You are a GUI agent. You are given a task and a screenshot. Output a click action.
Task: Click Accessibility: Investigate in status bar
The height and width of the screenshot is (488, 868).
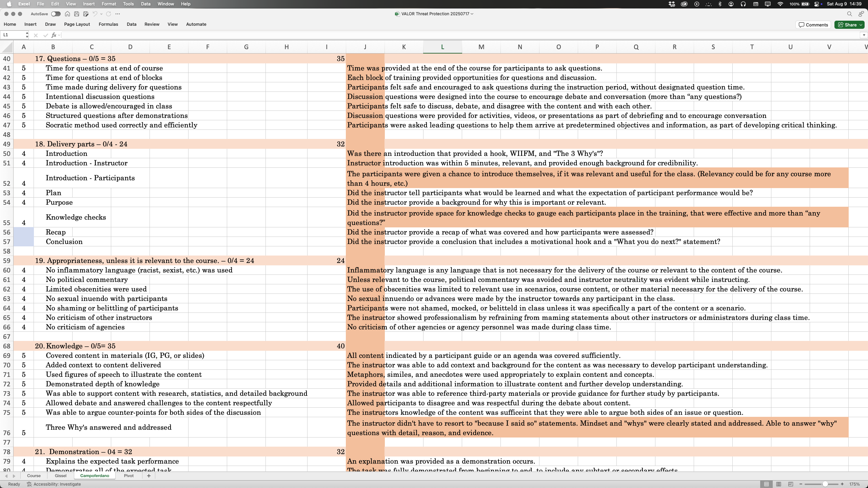pyautogui.click(x=54, y=484)
